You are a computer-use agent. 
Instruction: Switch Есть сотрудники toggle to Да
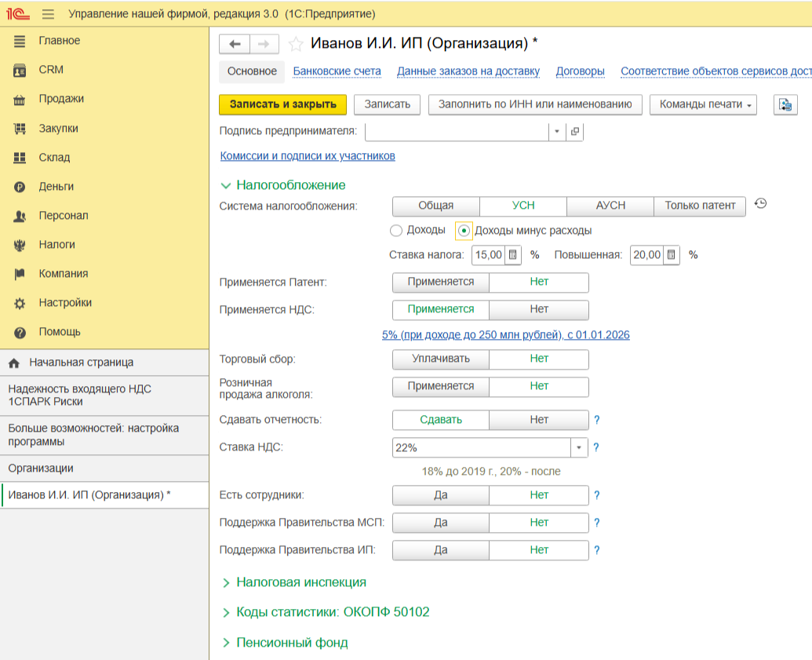point(440,495)
